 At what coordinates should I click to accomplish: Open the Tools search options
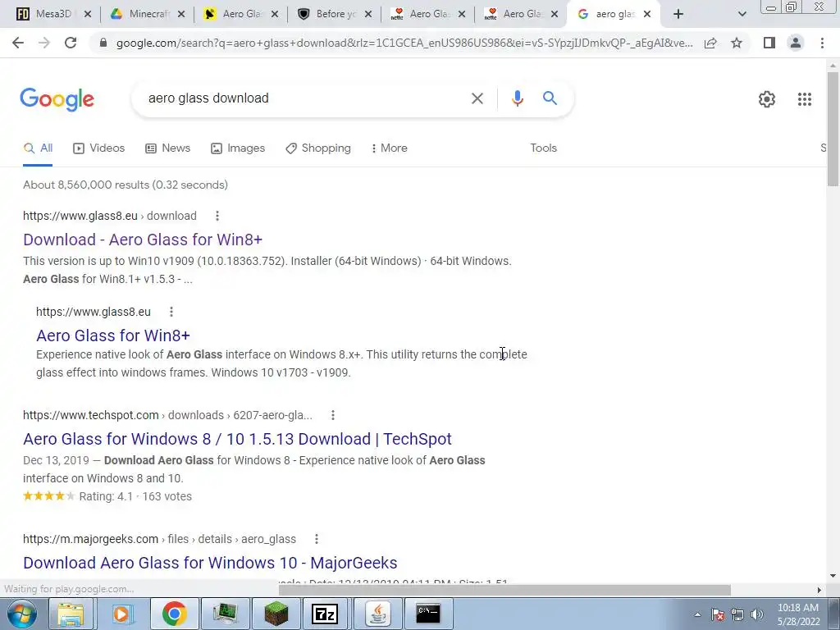tap(543, 148)
